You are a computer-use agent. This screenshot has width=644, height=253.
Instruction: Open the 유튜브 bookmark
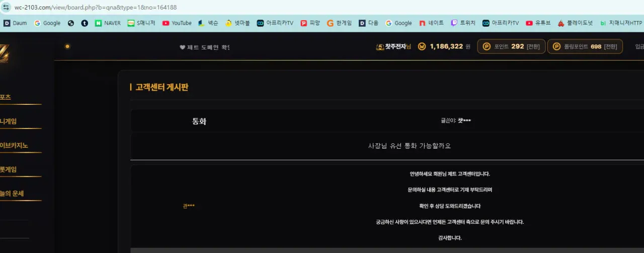pos(538,23)
